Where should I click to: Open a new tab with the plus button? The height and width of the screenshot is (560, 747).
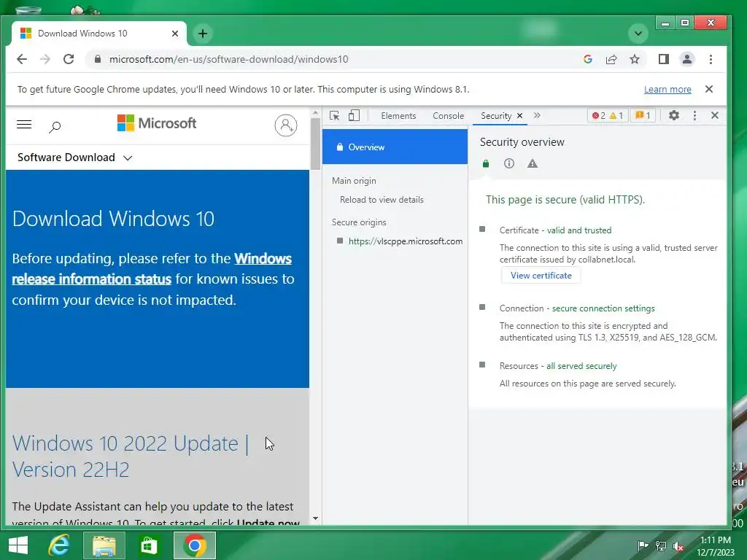pyautogui.click(x=203, y=34)
